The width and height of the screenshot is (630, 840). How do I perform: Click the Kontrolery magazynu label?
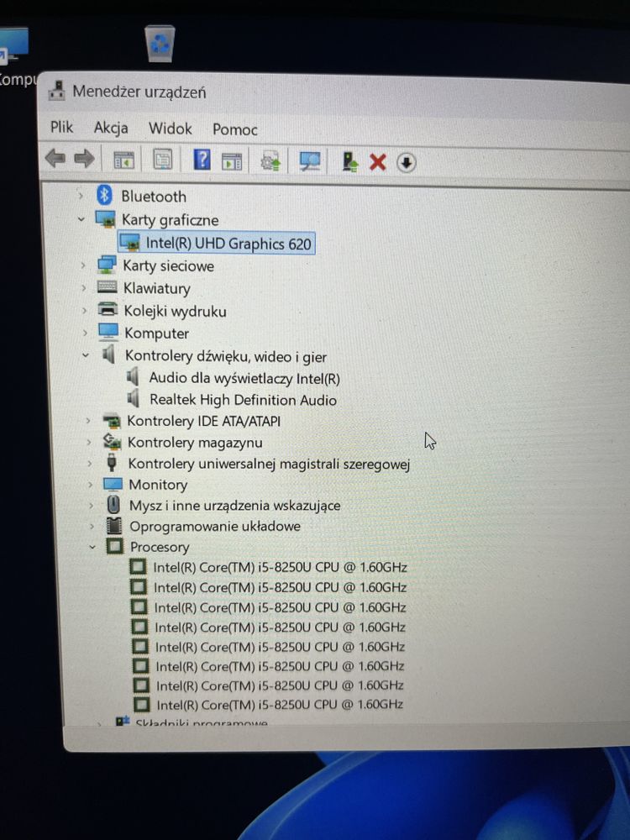195,443
